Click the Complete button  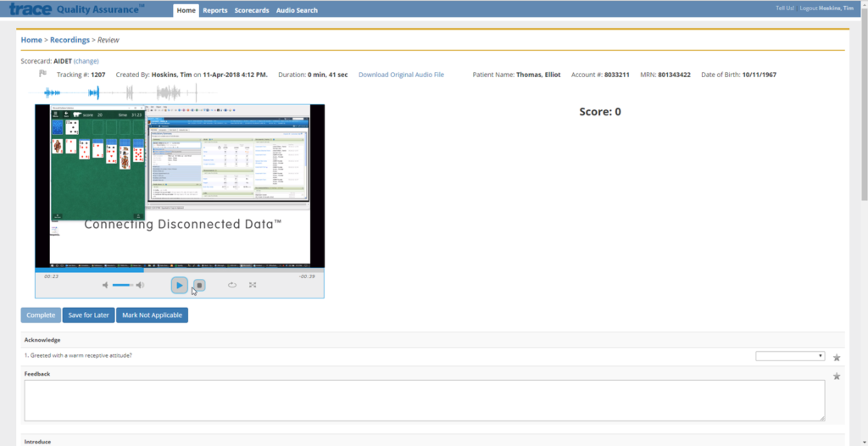pos(41,315)
